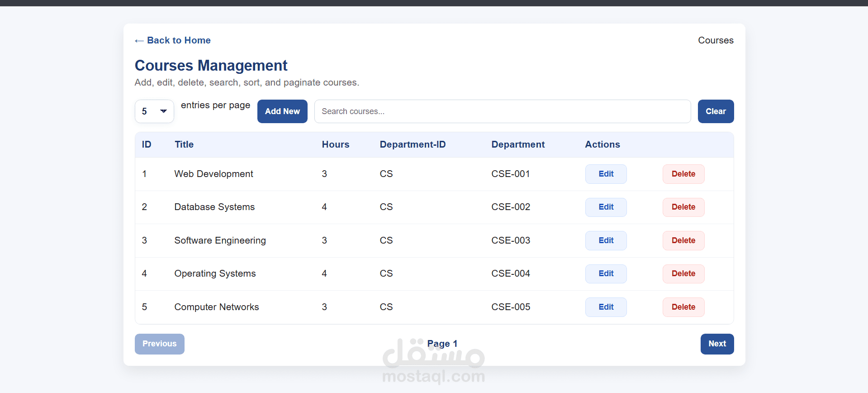Screen dimensions: 868x393
Task: Click the Courses Management heading
Action: tap(211, 66)
